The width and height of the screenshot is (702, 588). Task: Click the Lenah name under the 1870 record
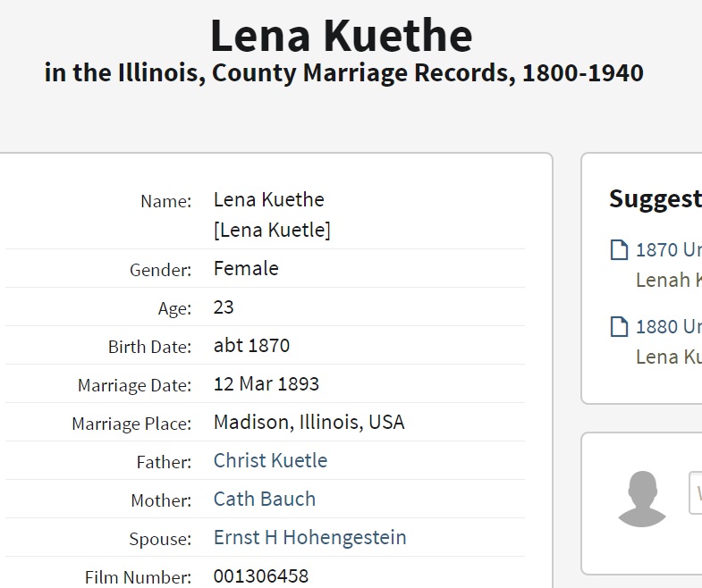click(x=668, y=281)
